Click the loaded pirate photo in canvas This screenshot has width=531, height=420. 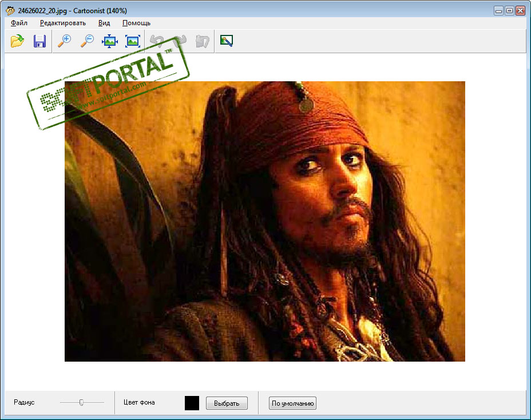pyautogui.click(x=265, y=221)
